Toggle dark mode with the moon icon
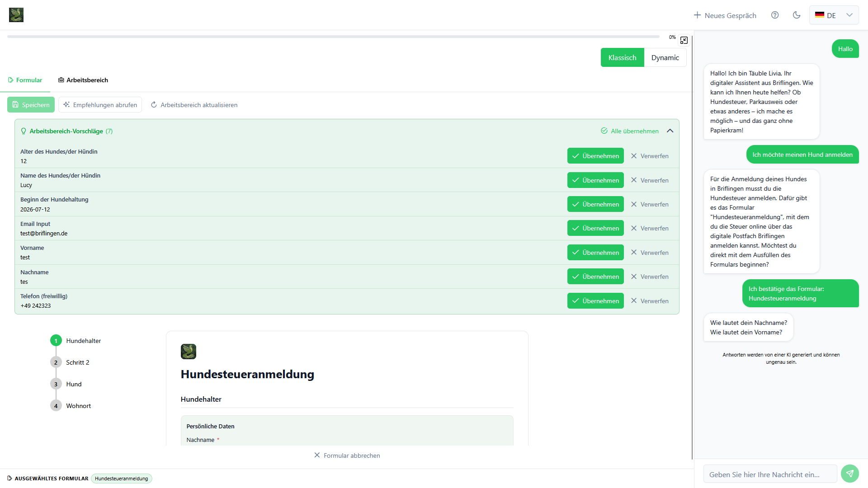 pos(797,15)
